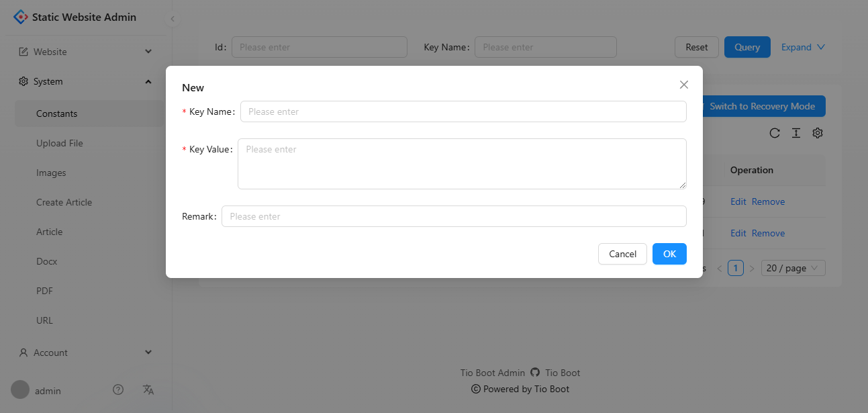868x413 pixels.
Task: Click the admin user avatar
Action: [20, 390]
